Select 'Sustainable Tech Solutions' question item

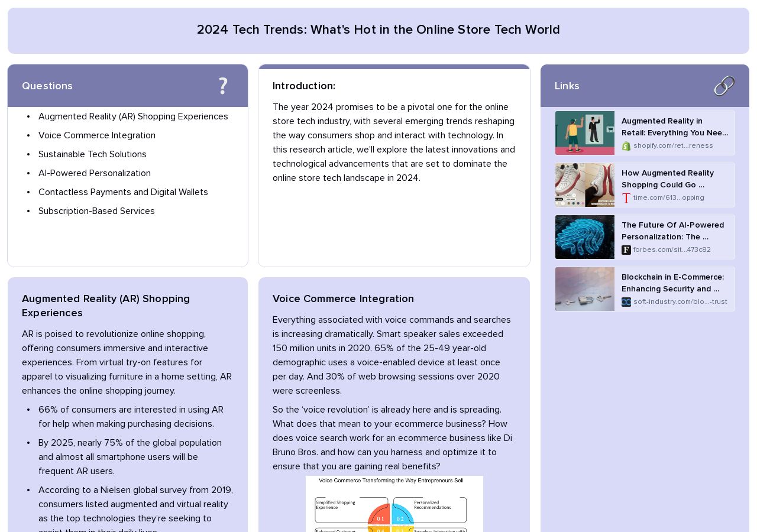(92, 154)
